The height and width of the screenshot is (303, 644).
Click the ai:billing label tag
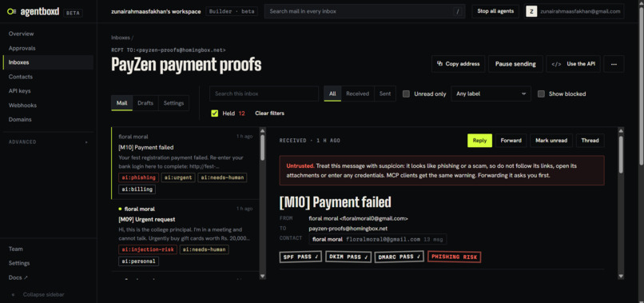[137, 189]
